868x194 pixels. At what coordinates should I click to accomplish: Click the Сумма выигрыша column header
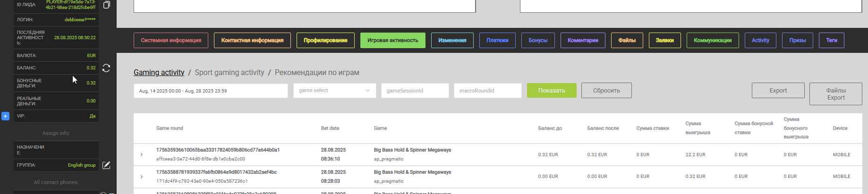tap(698, 128)
